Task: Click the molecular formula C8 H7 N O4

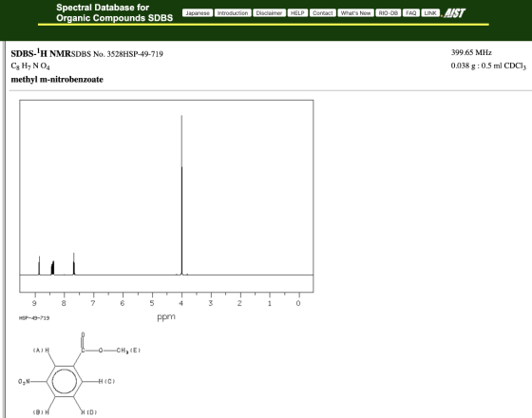Action: 30,66
